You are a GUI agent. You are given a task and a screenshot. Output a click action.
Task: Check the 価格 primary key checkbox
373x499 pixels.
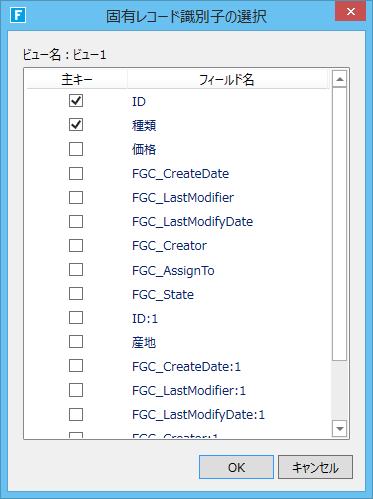tap(76, 149)
